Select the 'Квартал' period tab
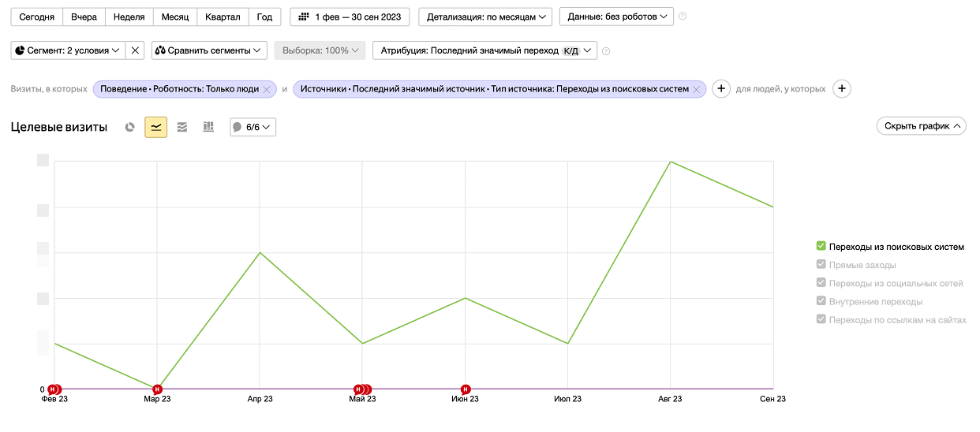 [222, 17]
